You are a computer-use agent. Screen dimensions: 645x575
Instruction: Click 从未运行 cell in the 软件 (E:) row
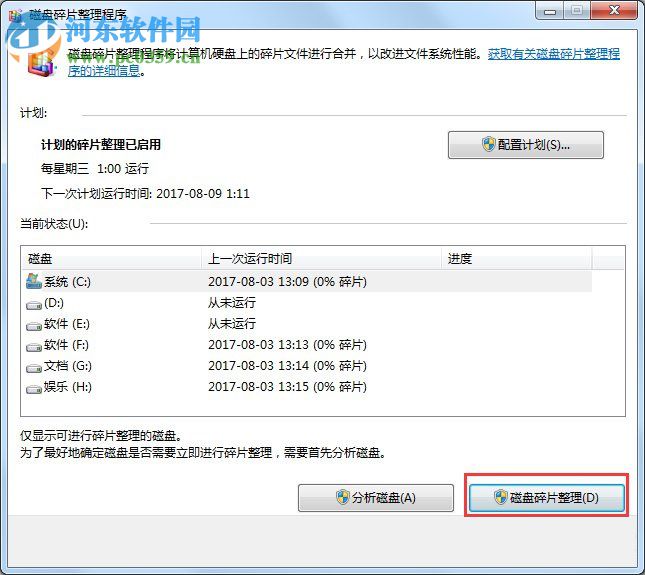point(232,324)
